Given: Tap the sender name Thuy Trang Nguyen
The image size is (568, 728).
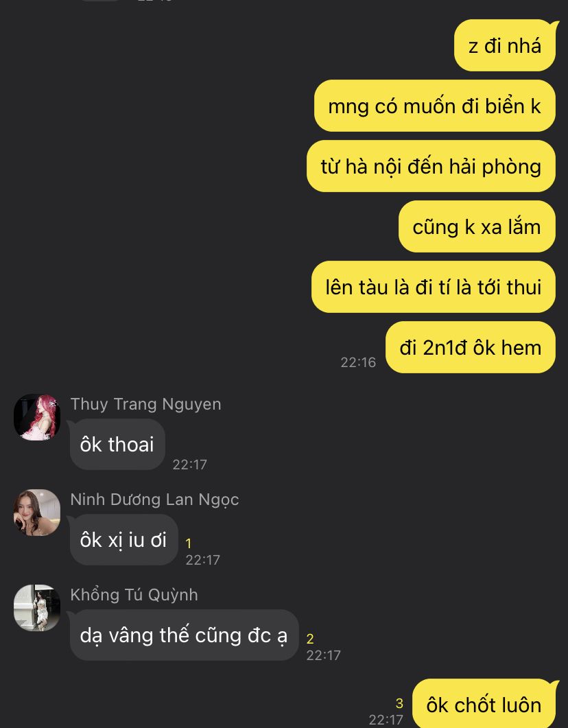Looking at the screenshot, I should point(145,404).
